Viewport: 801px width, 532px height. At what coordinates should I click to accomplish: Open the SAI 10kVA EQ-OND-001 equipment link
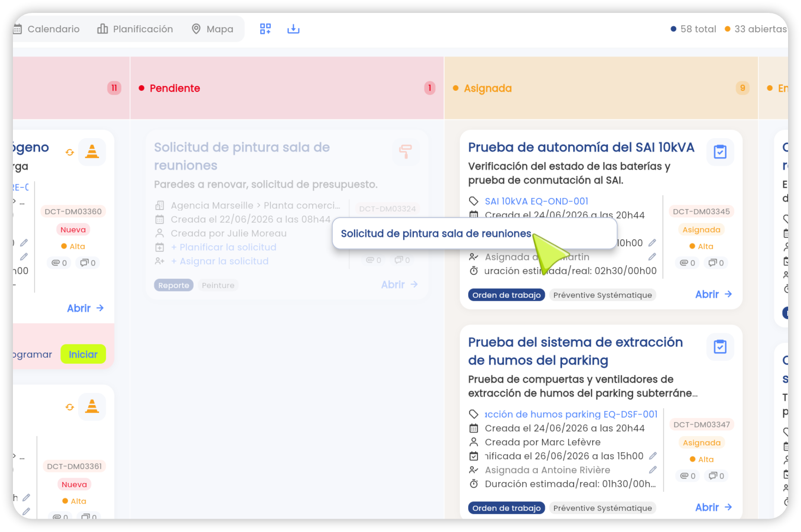[x=536, y=201]
